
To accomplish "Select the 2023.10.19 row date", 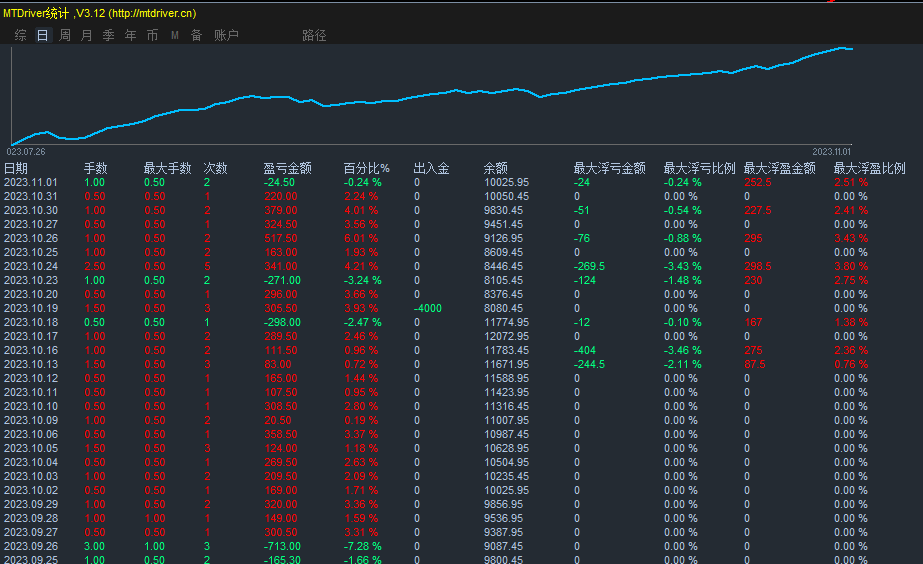I will point(31,309).
